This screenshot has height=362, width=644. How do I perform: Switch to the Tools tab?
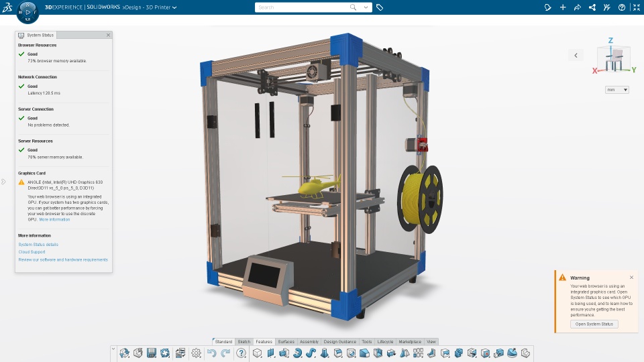point(367,341)
